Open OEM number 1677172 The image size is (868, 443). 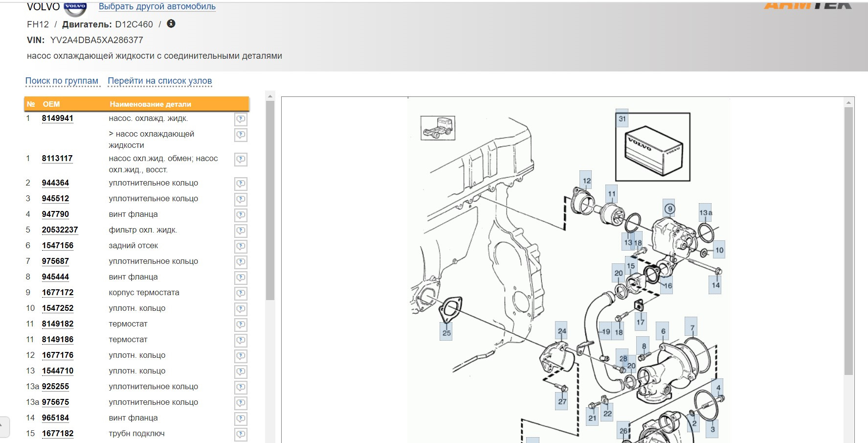(58, 293)
